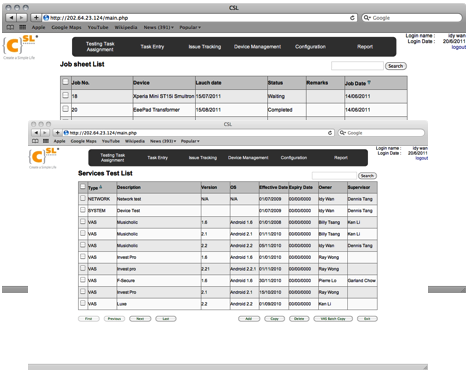The height and width of the screenshot is (373, 468).
Task: Add bookmark with plus in Job sheet window
Action: 36,18
